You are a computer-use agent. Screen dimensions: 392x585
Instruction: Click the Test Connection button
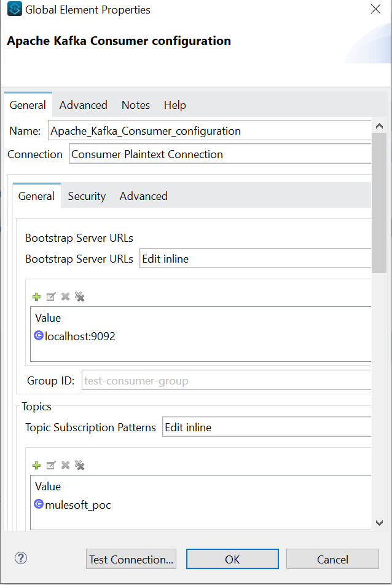(131, 559)
